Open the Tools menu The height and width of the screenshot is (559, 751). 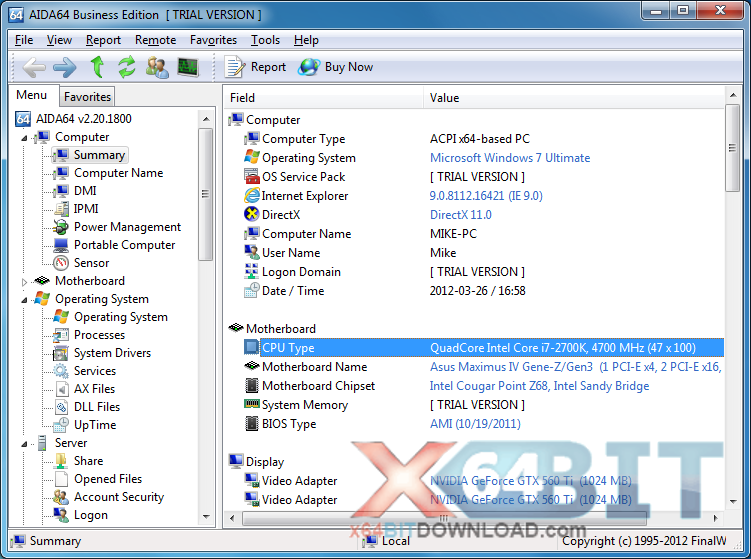266,40
